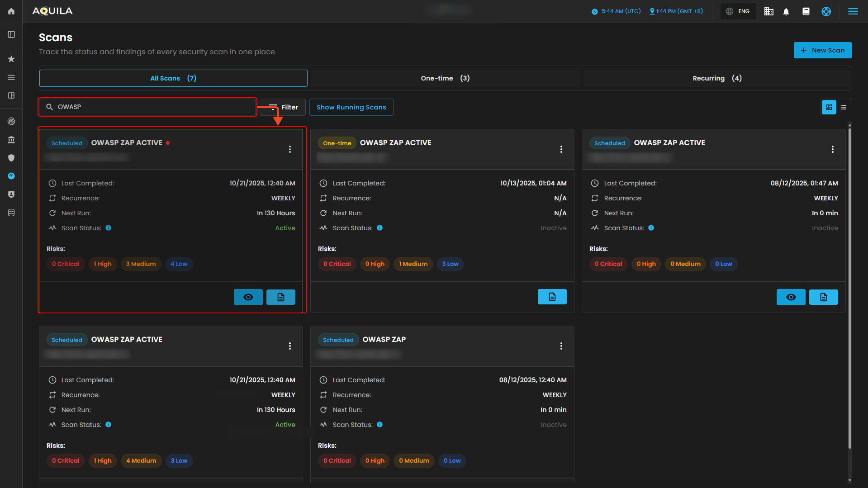The height and width of the screenshot is (488, 868).
Task: View first OWASP ZAP ACTIVE scan via eye icon
Action: click(x=248, y=297)
